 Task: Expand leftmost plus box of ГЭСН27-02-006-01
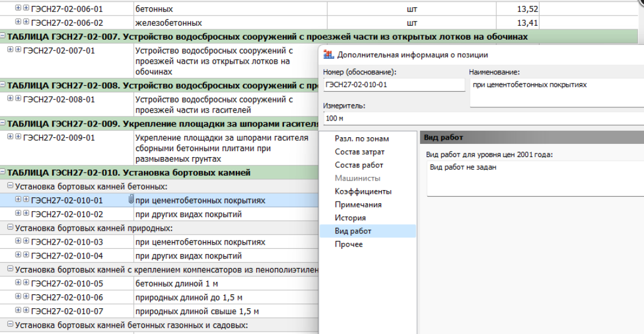[x=18, y=8]
